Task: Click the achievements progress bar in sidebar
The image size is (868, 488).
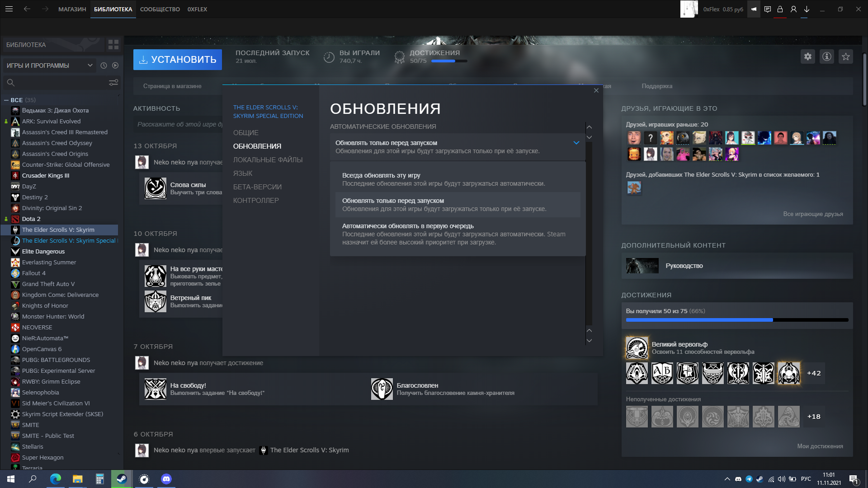Action: click(736, 320)
